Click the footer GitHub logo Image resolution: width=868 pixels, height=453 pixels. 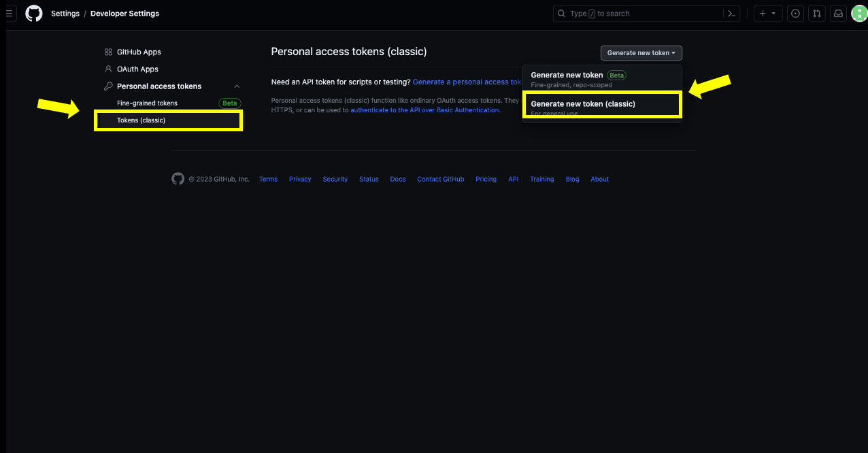178,179
